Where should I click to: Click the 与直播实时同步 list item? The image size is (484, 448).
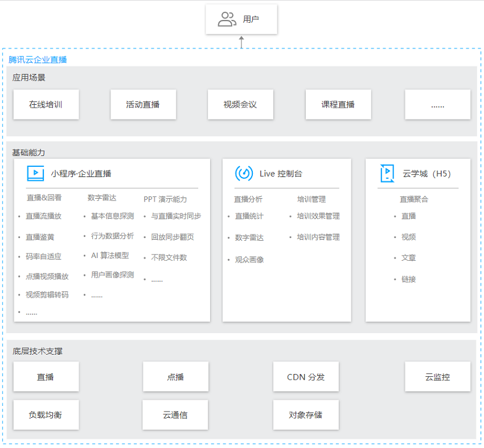click(x=176, y=216)
